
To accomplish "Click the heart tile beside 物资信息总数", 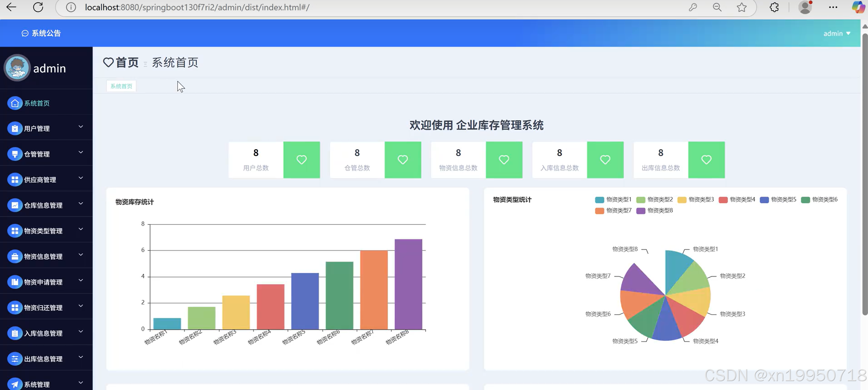I will (x=504, y=159).
